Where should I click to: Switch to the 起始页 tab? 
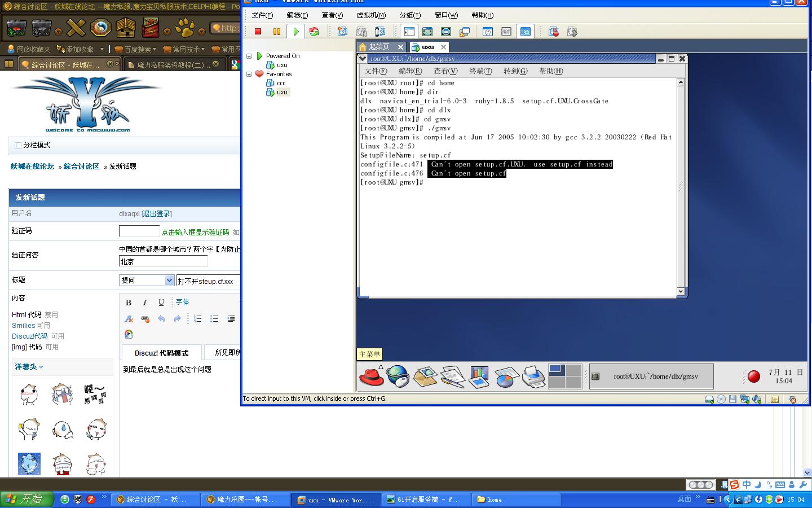click(x=379, y=47)
